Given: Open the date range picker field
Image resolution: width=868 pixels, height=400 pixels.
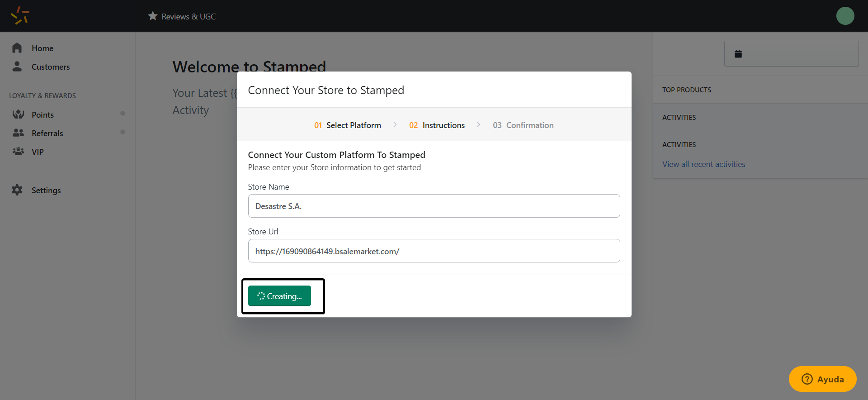Looking at the screenshot, I should (791, 54).
